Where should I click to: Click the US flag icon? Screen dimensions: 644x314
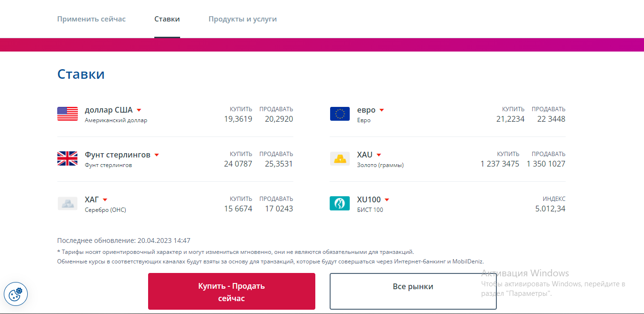click(67, 114)
